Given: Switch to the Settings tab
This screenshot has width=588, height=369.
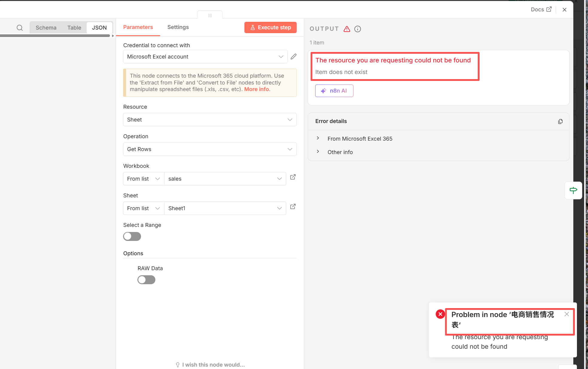Looking at the screenshot, I should click(x=178, y=27).
